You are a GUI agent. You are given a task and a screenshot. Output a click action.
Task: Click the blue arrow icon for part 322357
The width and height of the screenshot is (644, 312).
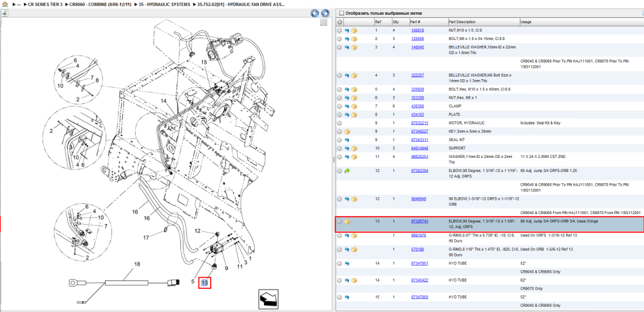[x=347, y=75]
